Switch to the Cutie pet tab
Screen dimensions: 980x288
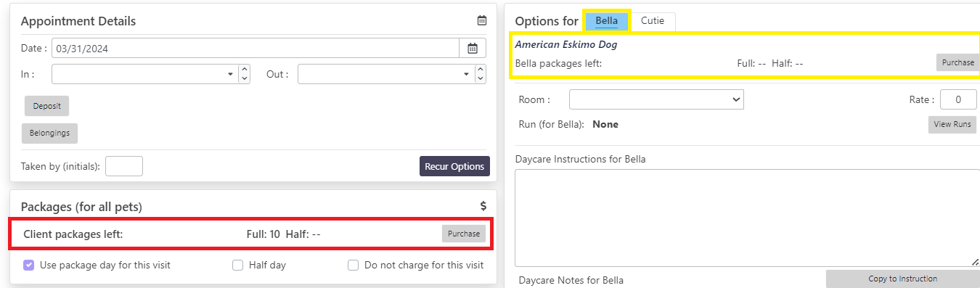click(653, 21)
